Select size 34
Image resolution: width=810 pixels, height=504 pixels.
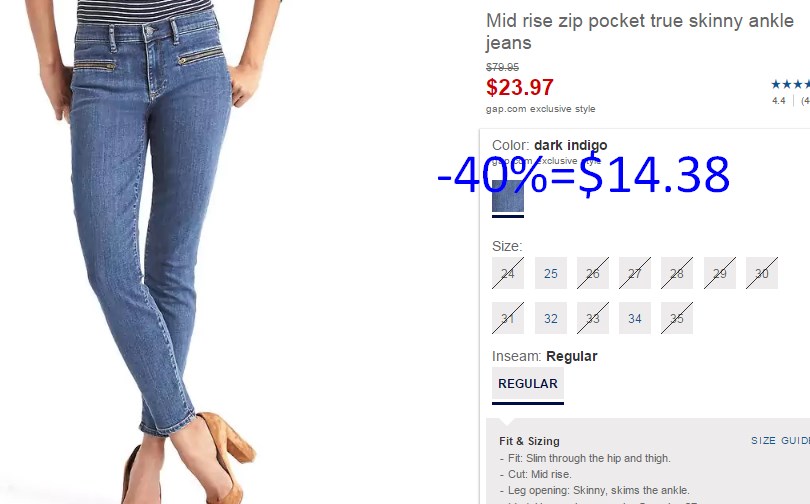pos(635,318)
